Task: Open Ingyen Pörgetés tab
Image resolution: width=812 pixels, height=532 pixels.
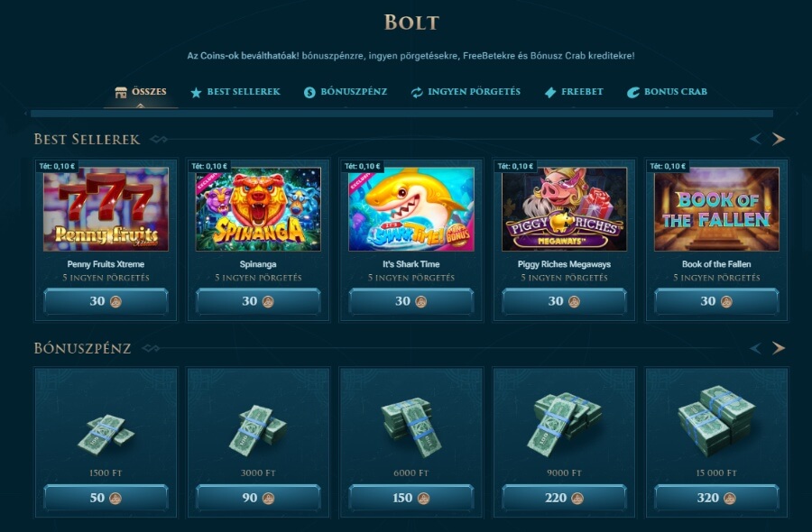Action: pyautogui.click(x=466, y=92)
